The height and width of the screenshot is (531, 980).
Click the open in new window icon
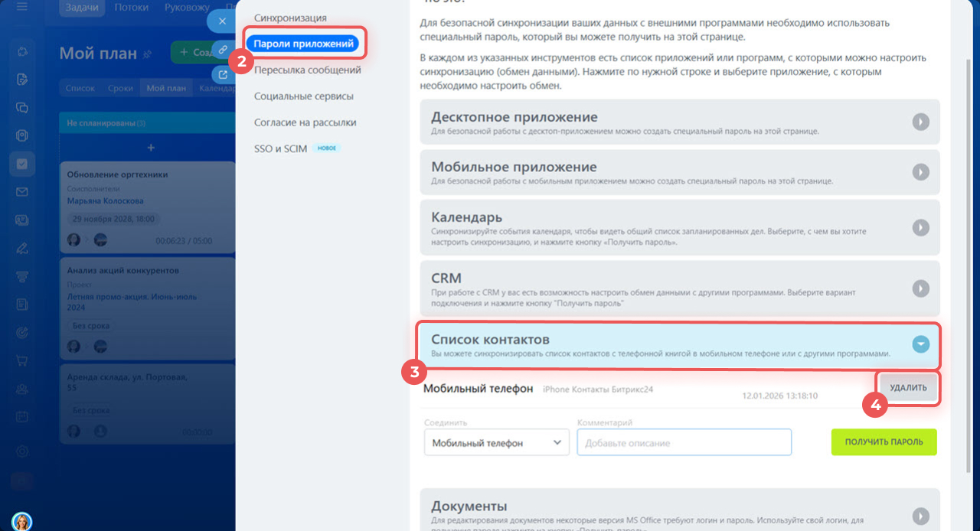coord(222,75)
